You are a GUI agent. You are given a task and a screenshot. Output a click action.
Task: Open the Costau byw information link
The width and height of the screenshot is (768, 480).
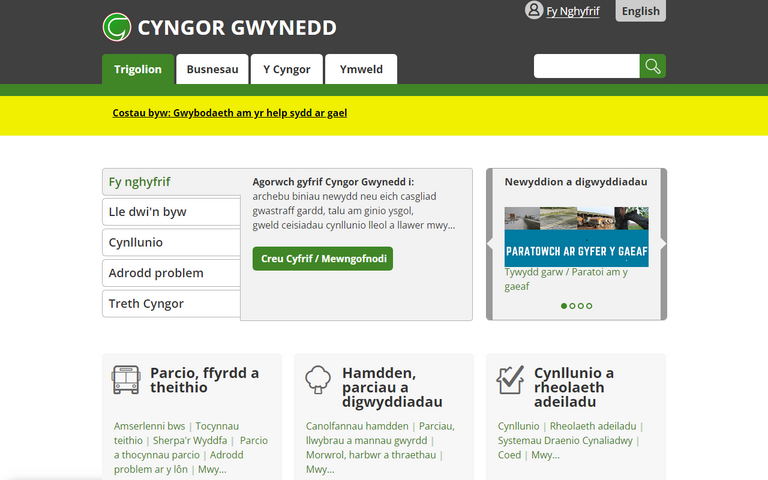(x=230, y=113)
